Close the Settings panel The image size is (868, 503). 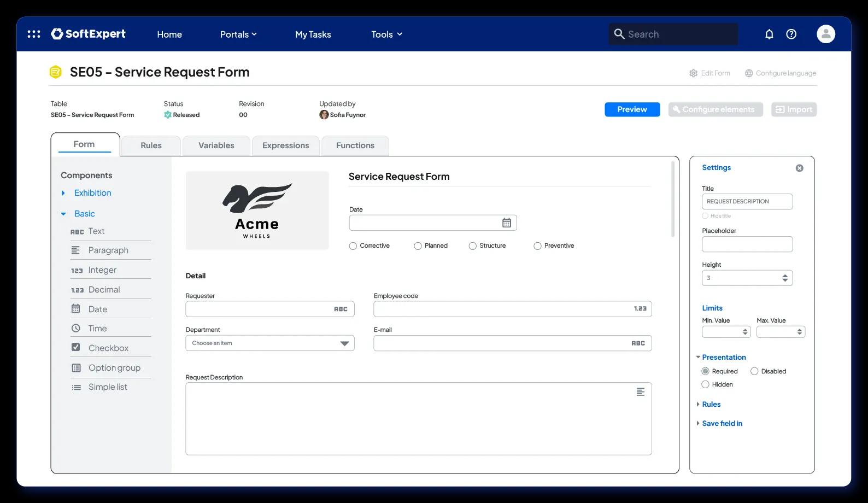click(x=799, y=168)
